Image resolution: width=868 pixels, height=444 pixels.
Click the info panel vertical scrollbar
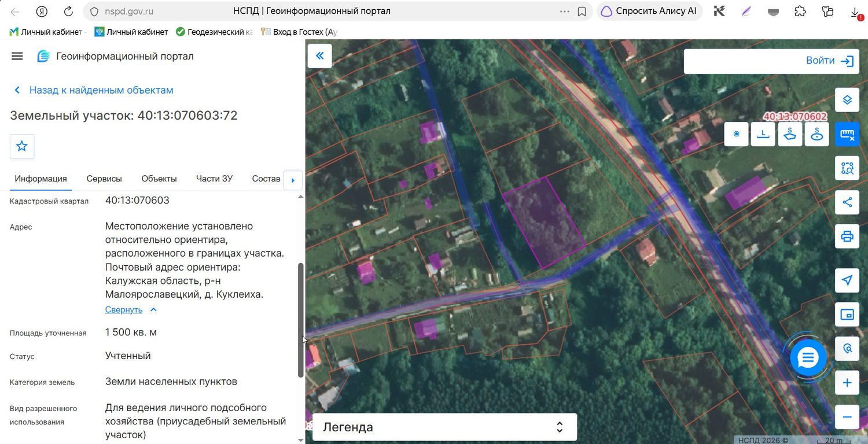point(300,320)
